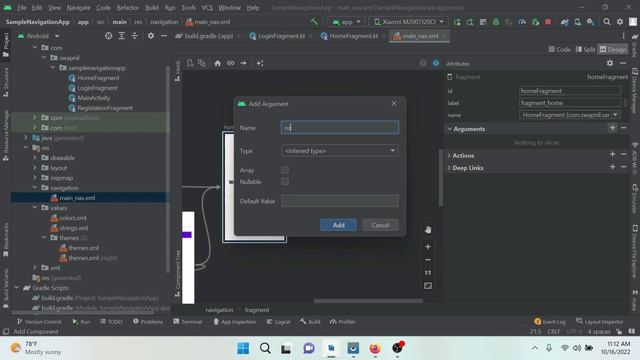
Task: Click the Default Value input field
Action: [340, 201]
